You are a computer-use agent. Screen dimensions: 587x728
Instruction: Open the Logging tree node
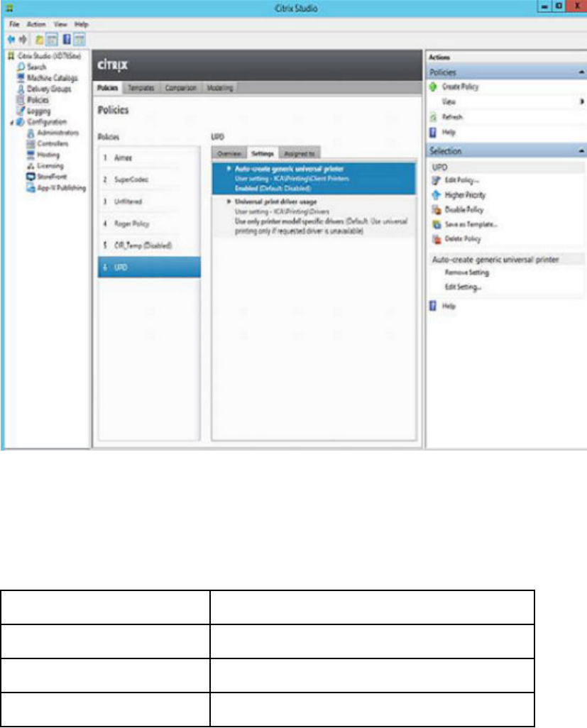pyautogui.click(x=38, y=111)
